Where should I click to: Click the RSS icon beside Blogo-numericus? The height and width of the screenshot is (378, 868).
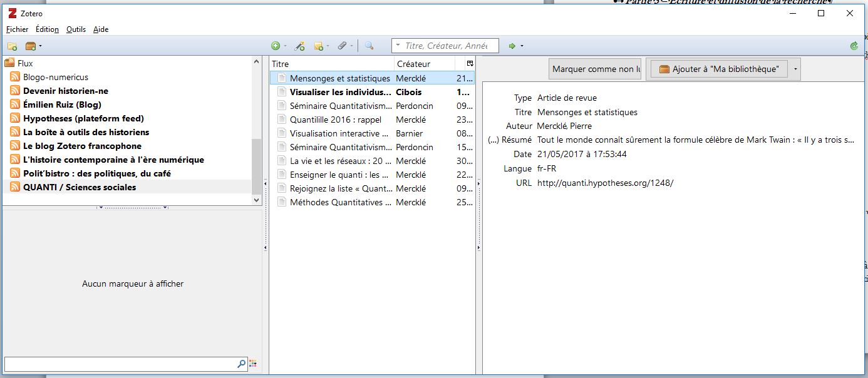[x=15, y=77]
